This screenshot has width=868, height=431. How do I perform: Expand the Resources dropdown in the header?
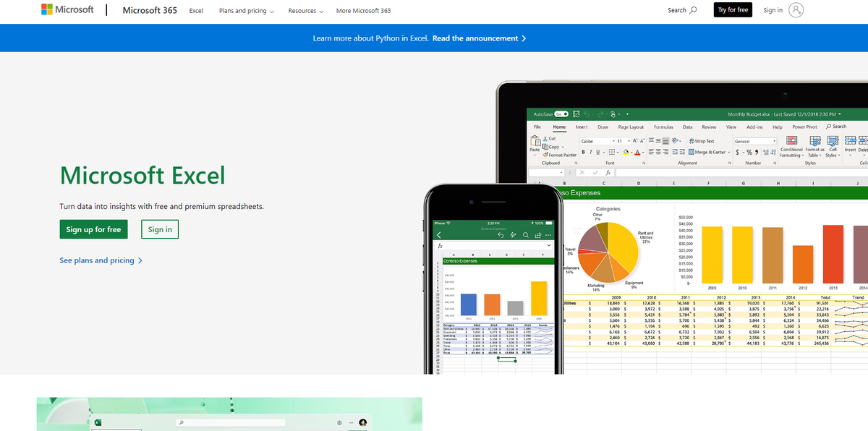pyautogui.click(x=305, y=11)
